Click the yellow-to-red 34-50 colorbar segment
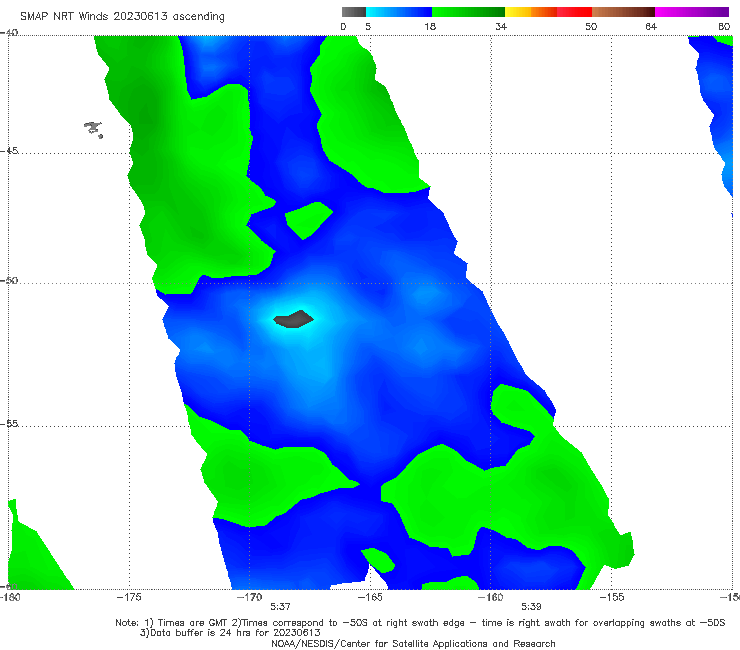The width and height of the screenshot is (740, 650). [548, 12]
